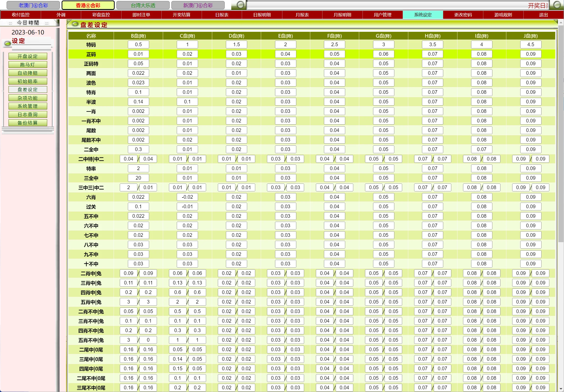The height and width of the screenshot is (392, 564).
Task: Click 退出 to log out
Action: click(x=543, y=15)
